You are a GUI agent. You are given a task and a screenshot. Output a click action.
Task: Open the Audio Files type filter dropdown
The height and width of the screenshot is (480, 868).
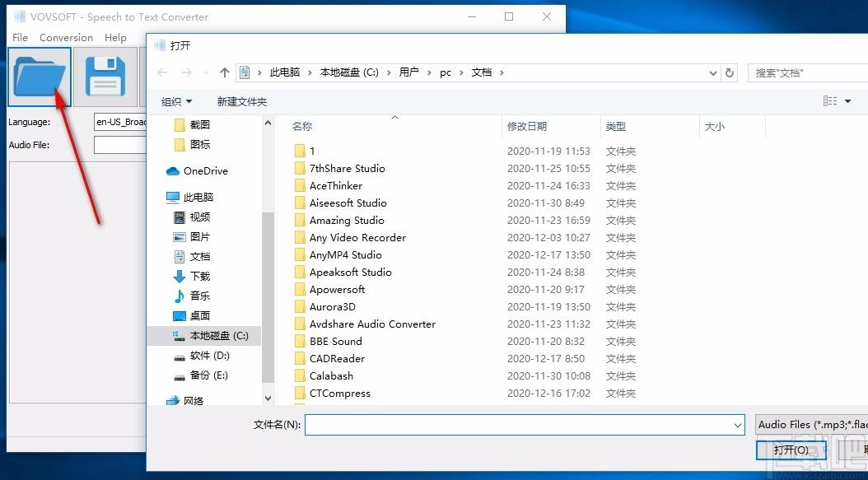pos(811,425)
